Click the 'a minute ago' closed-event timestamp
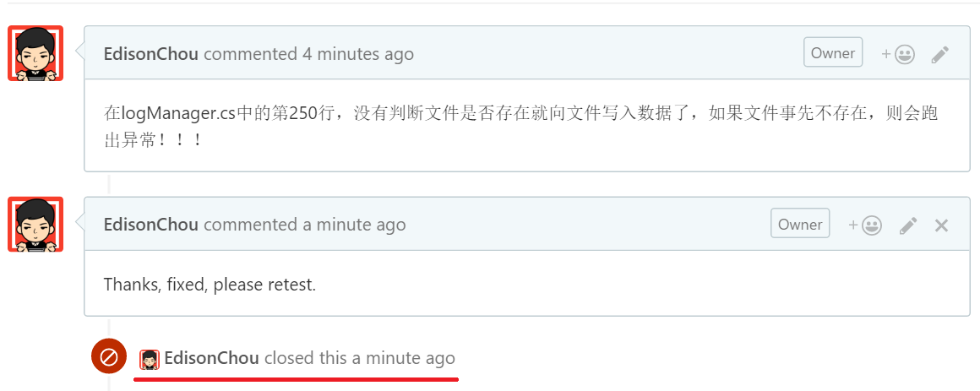The height and width of the screenshot is (391, 980). click(x=404, y=358)
